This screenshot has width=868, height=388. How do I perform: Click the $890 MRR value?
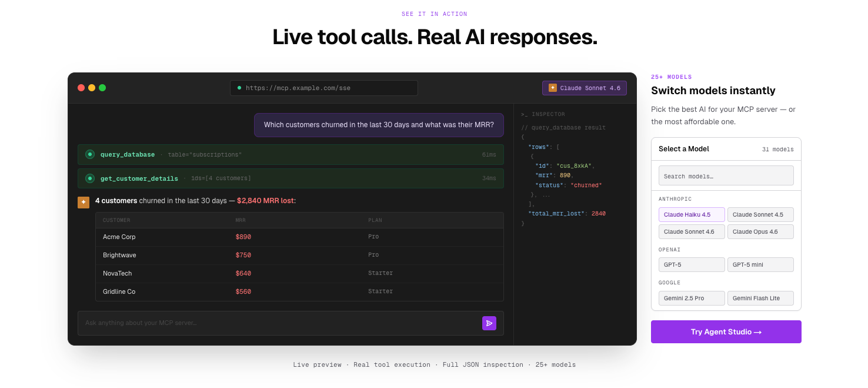243,237
